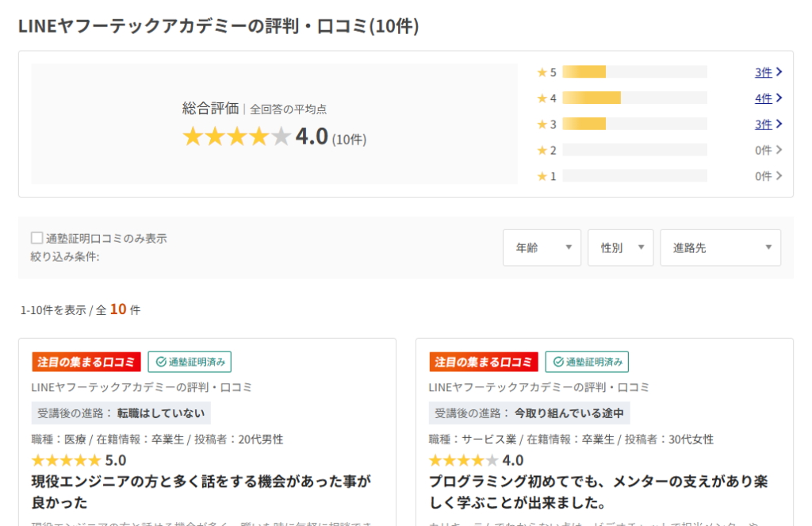
Task: Open the 年齢 dropdown filter
Action: click(x=542, y=248)
